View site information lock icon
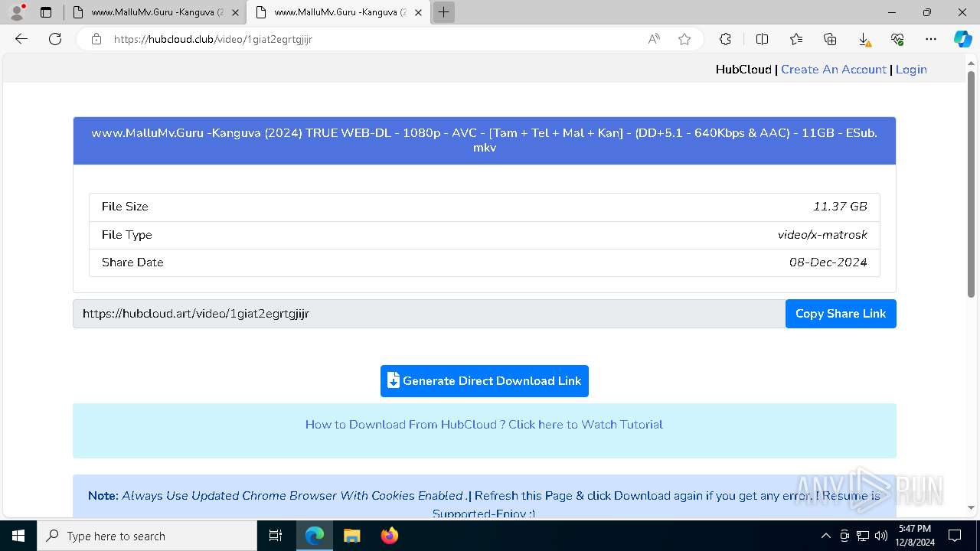Screen dimensions: 980x551 click(x=96, y=39)
